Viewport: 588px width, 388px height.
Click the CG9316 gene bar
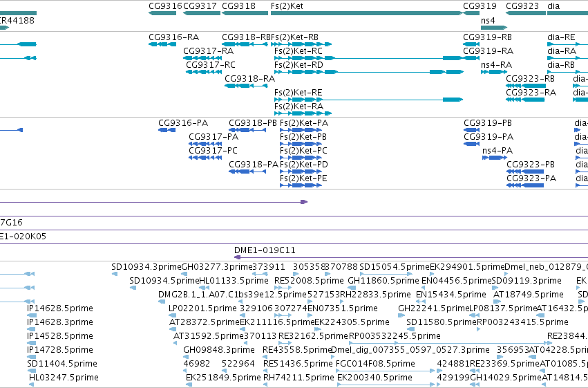(x=162, y=13)
